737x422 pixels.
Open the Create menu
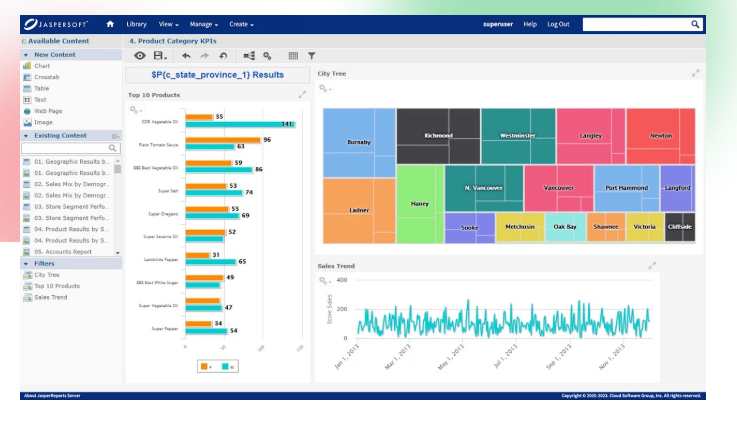point(241,23)
